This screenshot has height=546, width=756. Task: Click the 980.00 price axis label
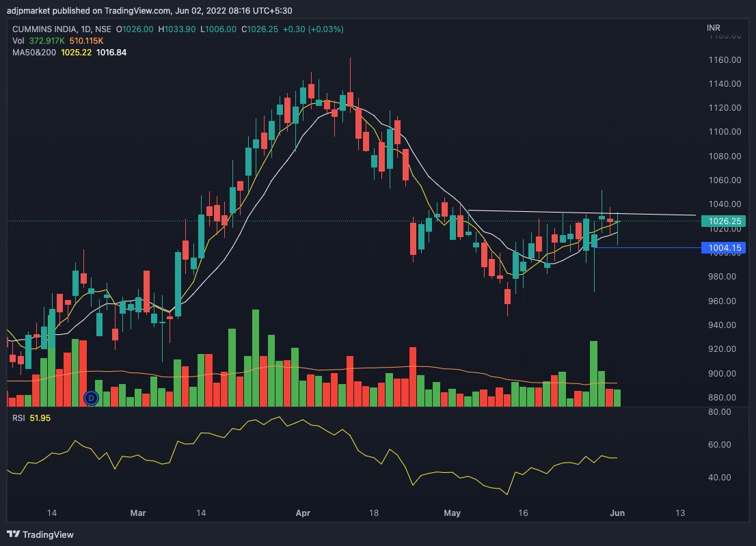click(722, 277)
